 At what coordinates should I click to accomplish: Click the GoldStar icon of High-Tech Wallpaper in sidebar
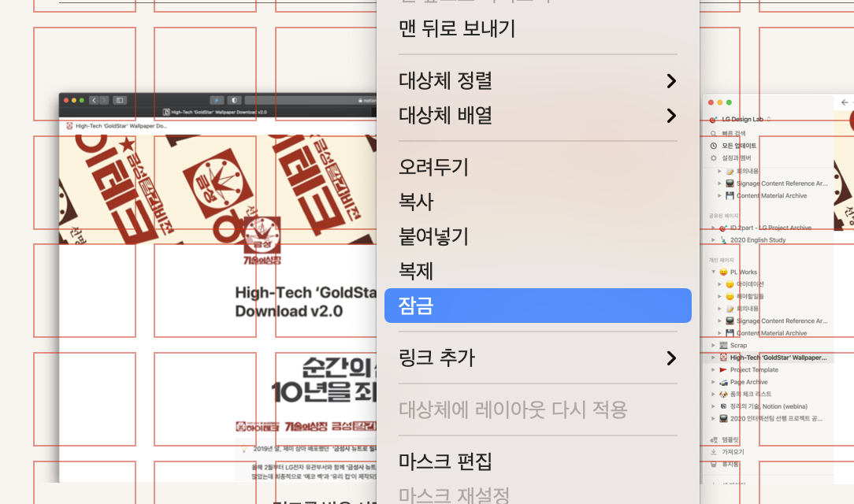coord(723,358)
